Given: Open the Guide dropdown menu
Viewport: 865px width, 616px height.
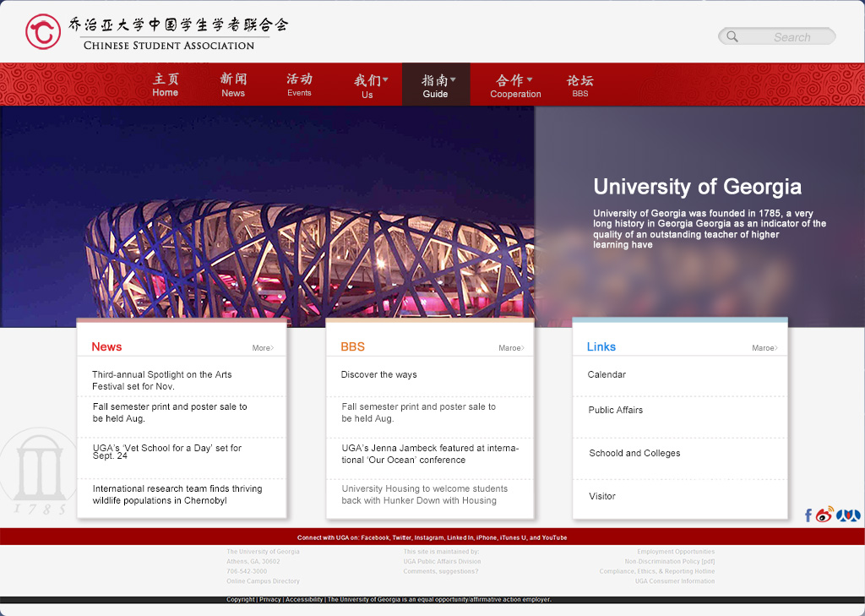Looking at the screenshot, I should coord(436,85).
